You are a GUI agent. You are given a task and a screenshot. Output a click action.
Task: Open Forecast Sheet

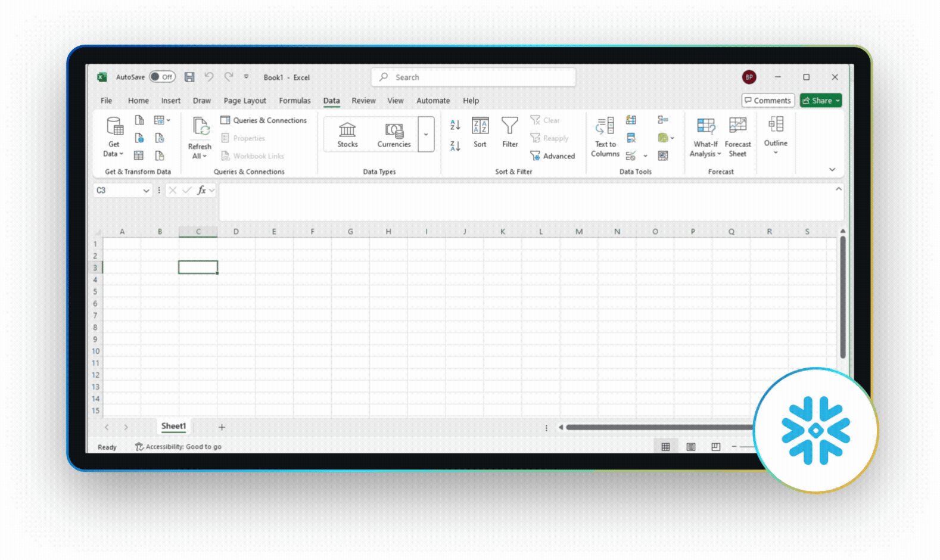(x=737, y=137)
